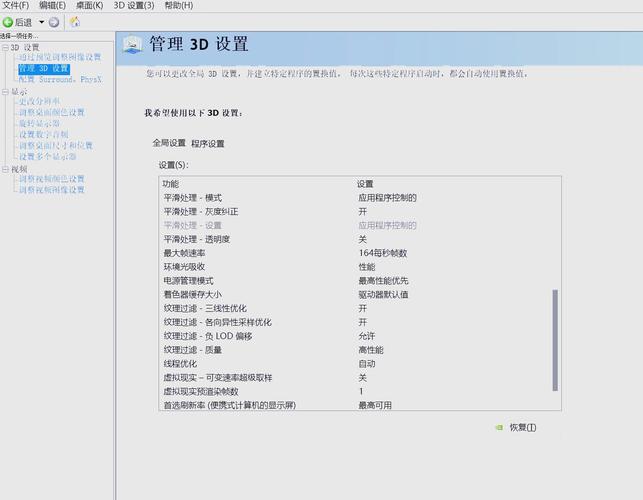The width and height of the screenshot is (643, 500).
Task: Click the 驱动器默认值 value
Action: point(383,295)
